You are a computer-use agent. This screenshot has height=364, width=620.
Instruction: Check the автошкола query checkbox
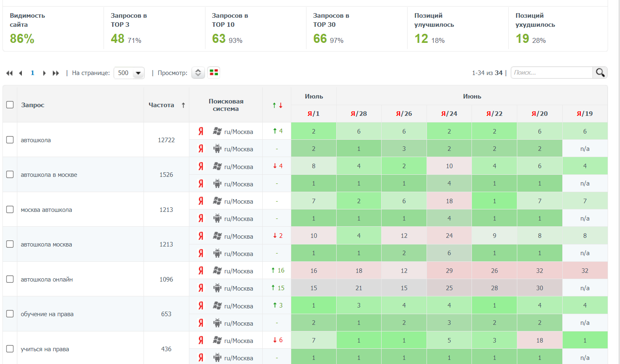point(10,140)
